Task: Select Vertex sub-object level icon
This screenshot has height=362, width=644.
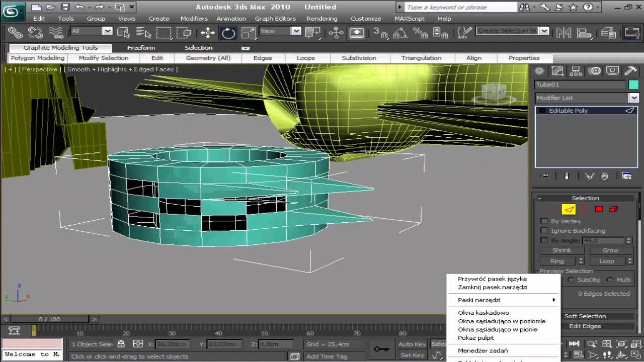Action: pos(553,209)
